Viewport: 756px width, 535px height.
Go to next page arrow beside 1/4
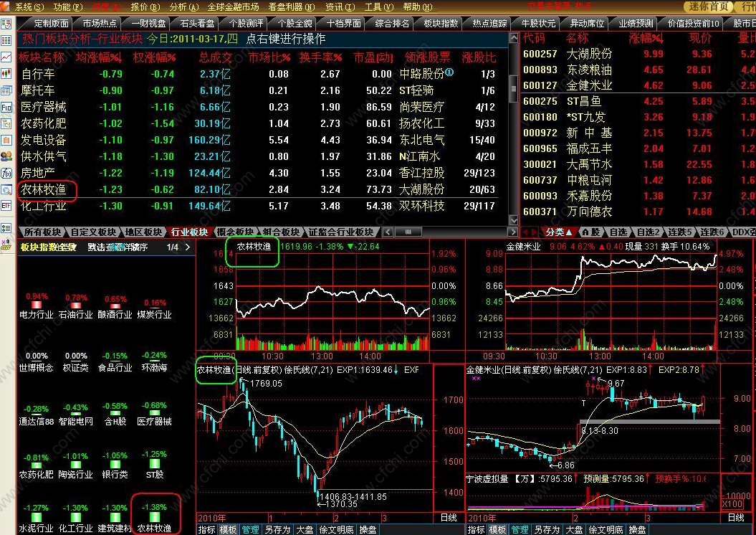pyautogui.click(x=188, y=247)
